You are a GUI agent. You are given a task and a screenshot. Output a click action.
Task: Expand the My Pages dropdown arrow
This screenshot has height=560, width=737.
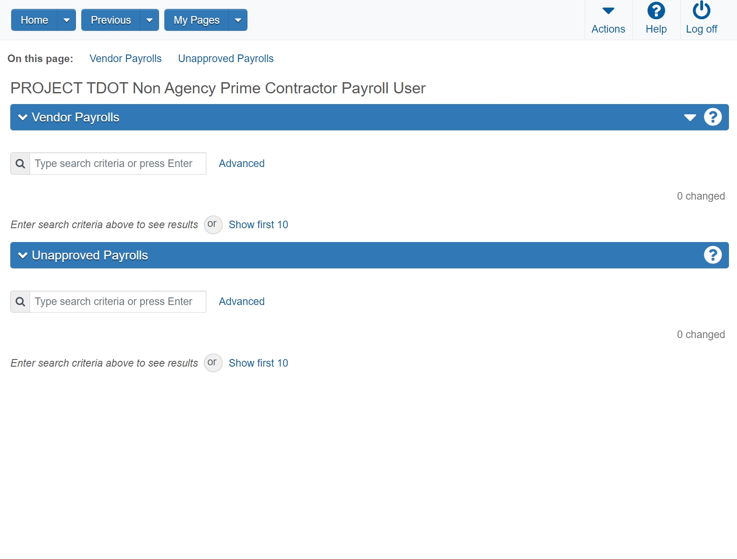238,20
